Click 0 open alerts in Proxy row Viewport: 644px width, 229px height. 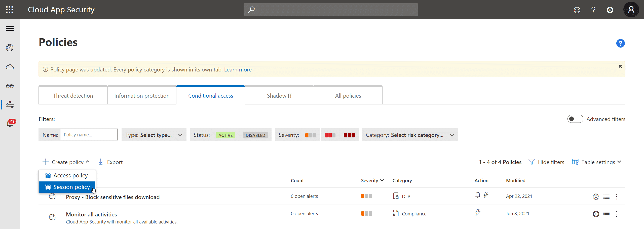pos(304,196)
